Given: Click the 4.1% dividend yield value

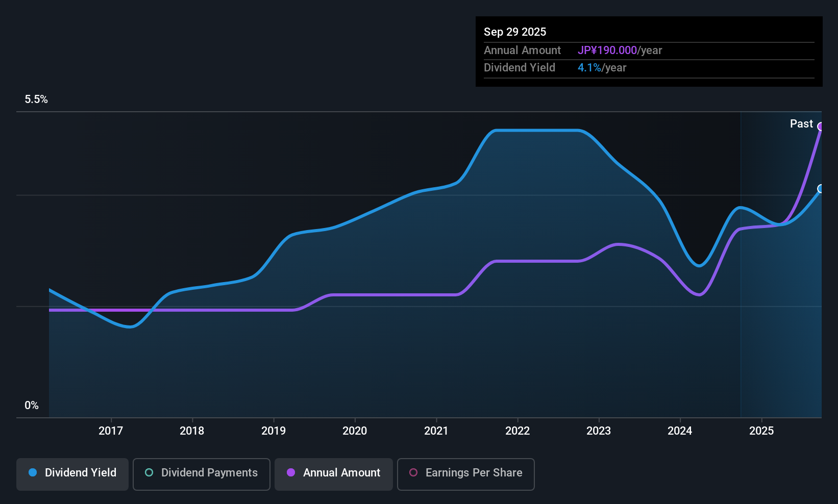Looking at the screenshot, I should pyautogui.click(x=589, y=67).
